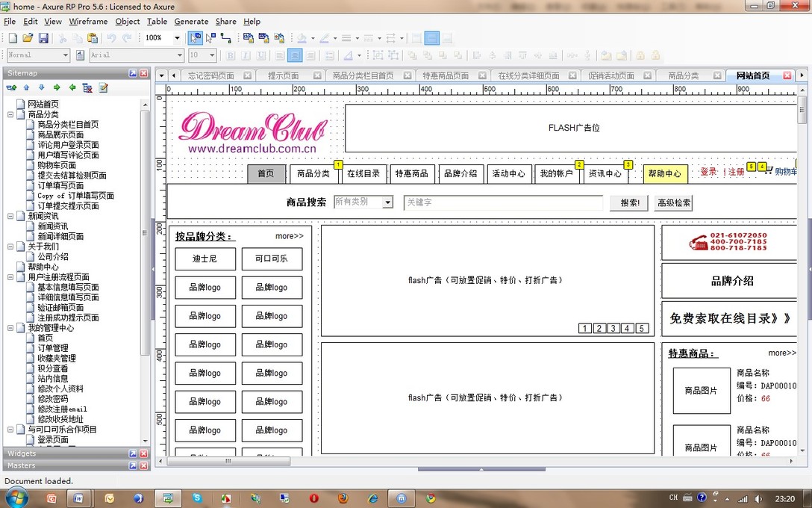Open the font size 10 dropdown
This screenshot has width=812, height=508.
pos(212,55)
